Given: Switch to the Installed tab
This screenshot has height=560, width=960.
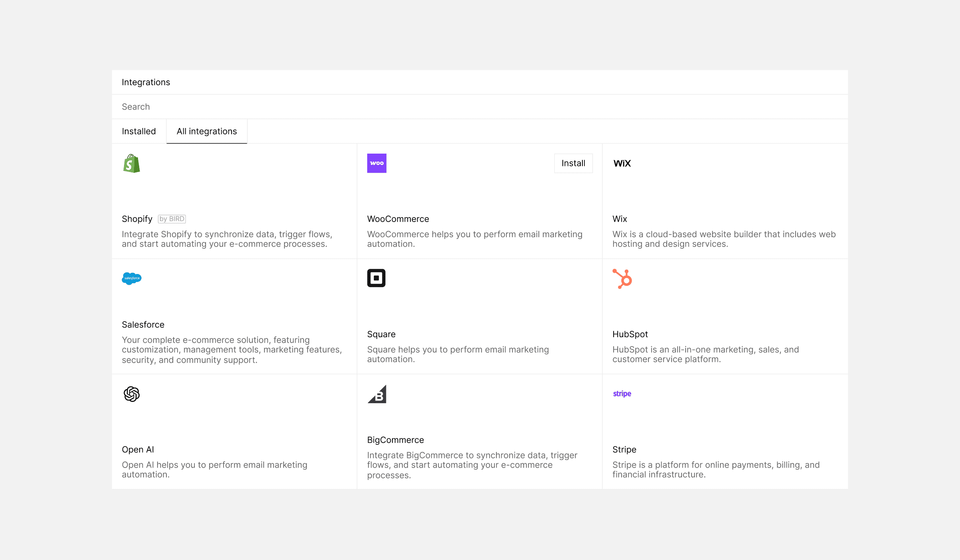Looking at the screenshot, I should [139, 131].
